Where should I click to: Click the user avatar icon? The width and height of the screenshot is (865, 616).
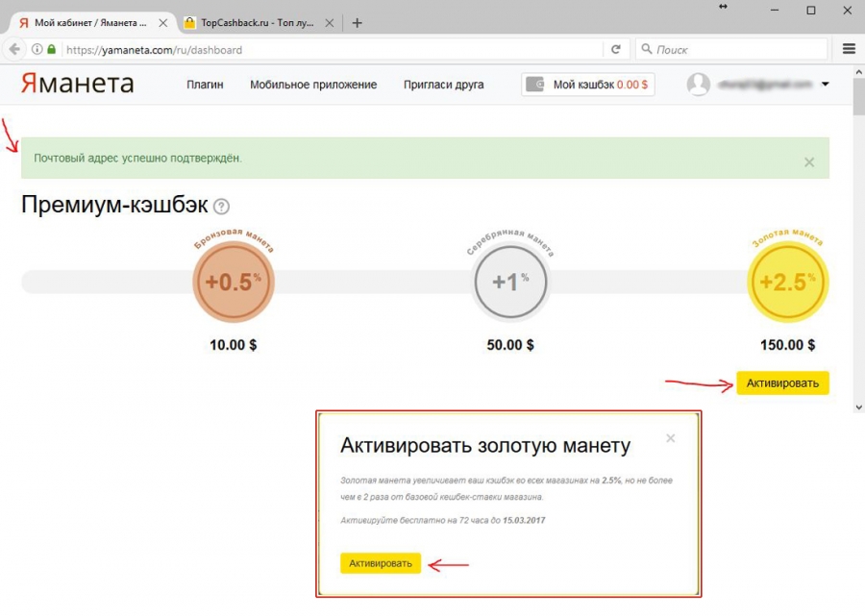tap(699, 85)
